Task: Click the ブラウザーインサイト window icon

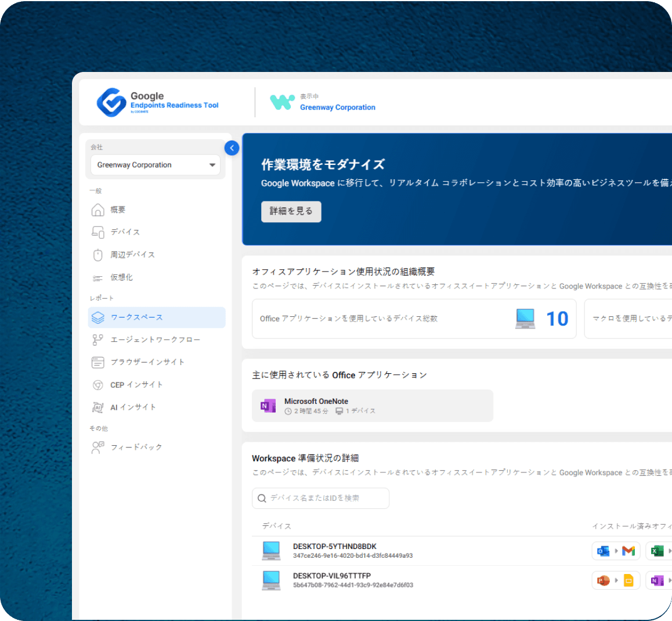Action: 97,363
